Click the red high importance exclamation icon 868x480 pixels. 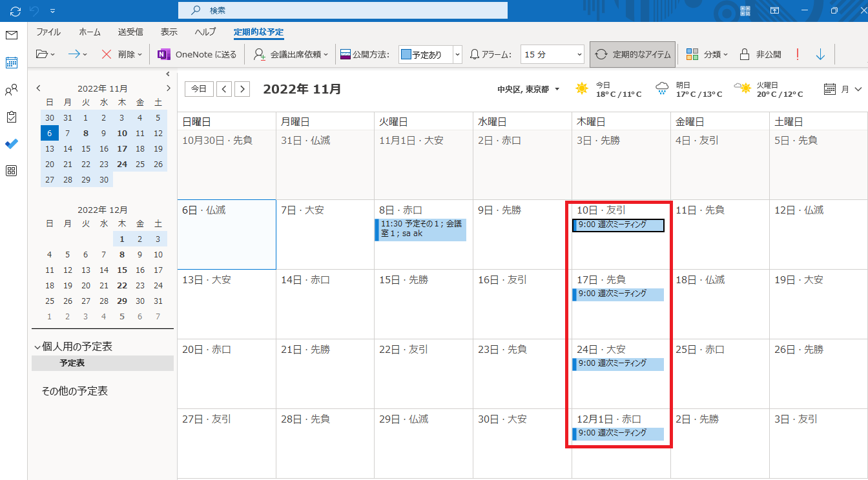pos(798,55)
